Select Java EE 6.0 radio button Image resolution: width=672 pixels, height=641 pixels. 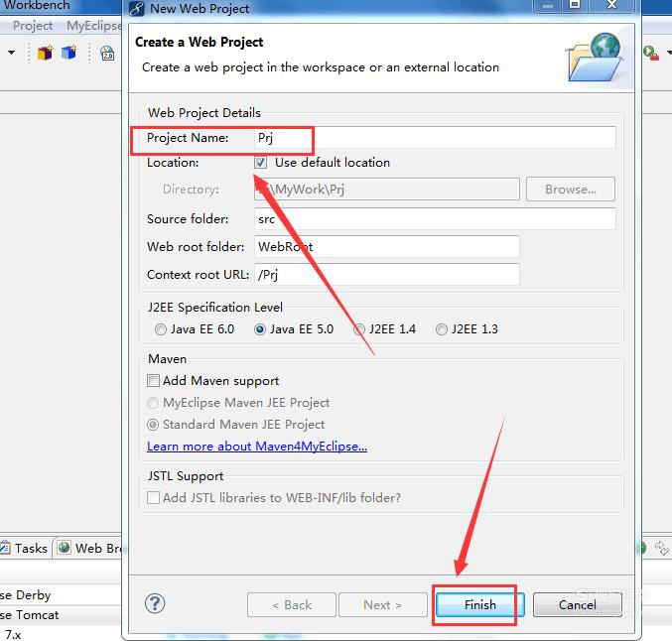pyautogui.click(x=160, y=329)
